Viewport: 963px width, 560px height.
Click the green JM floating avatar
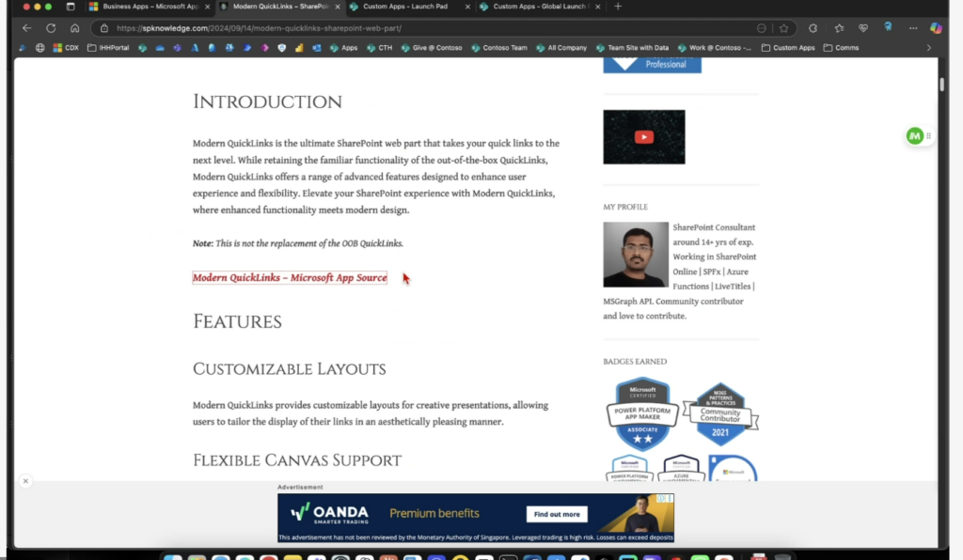[x=915, y=136]
